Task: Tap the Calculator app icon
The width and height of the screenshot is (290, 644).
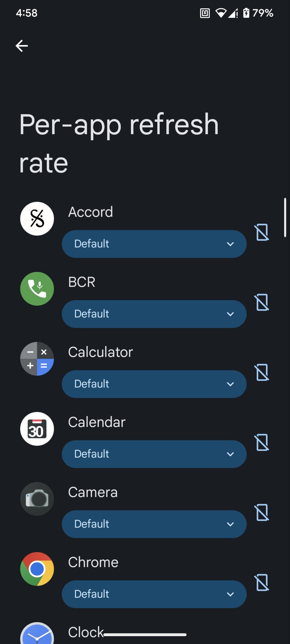Action: [x=37, y=359]
